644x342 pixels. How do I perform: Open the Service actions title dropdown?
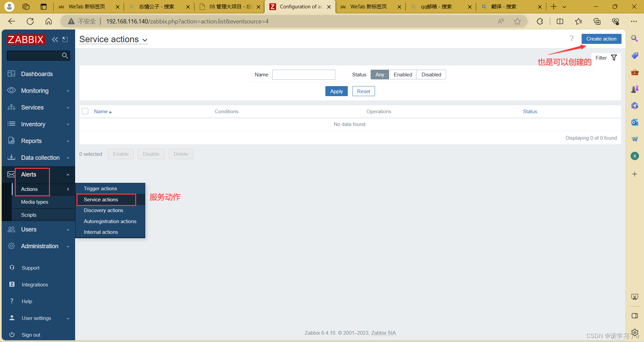(113, 40)
